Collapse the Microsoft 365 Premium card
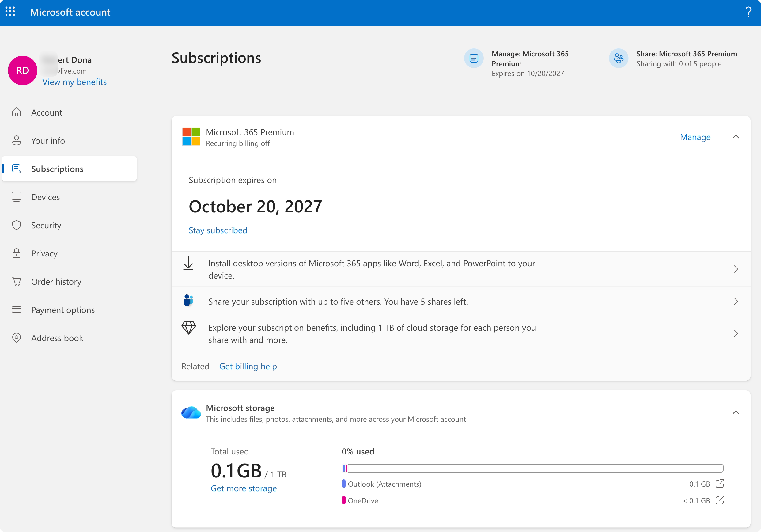761x532 pixels. 736,137
